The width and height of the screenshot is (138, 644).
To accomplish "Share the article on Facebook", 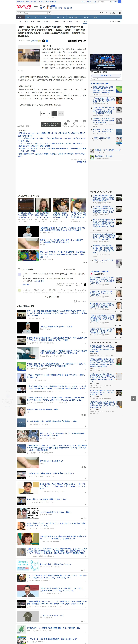I will (47, 41).
